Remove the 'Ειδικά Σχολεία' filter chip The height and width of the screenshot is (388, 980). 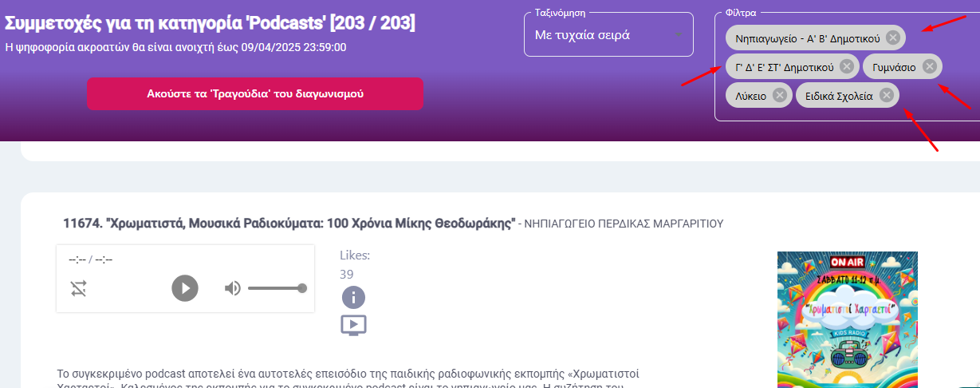coord(886,95)
